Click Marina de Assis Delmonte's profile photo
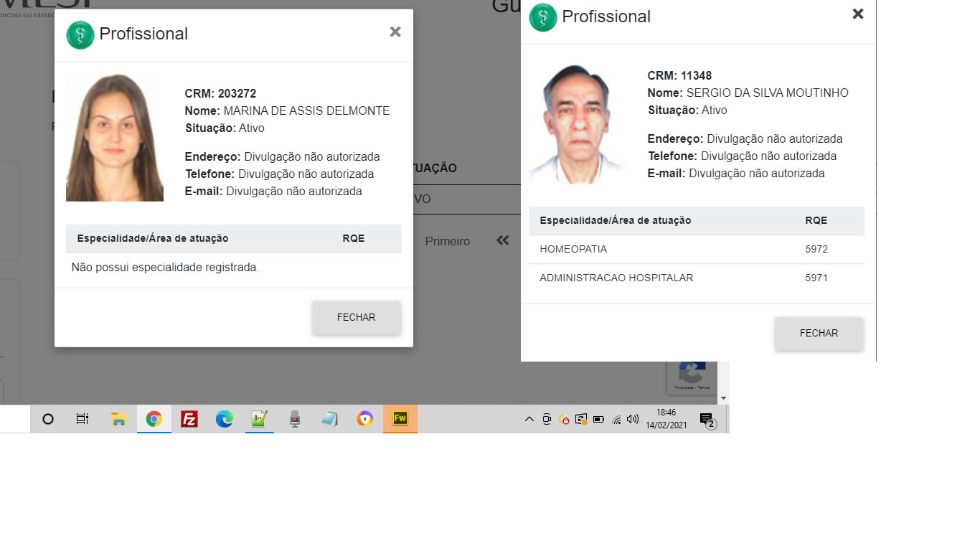 [115, 138]
